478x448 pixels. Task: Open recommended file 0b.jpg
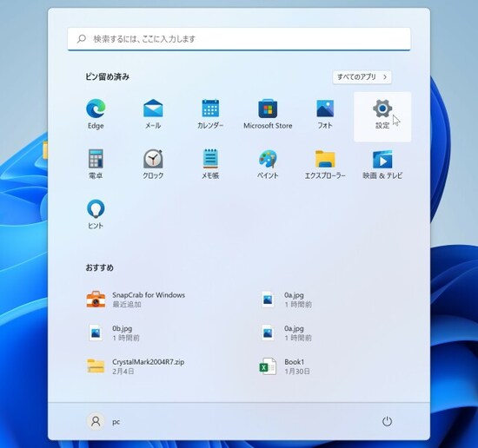(113, 333)
